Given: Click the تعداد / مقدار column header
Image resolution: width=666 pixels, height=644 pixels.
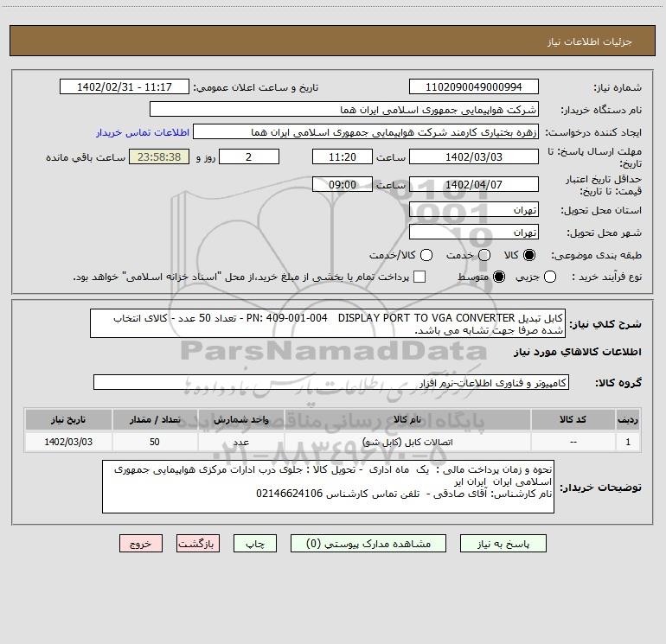Looking at the screenshot, I should point(155,419).
